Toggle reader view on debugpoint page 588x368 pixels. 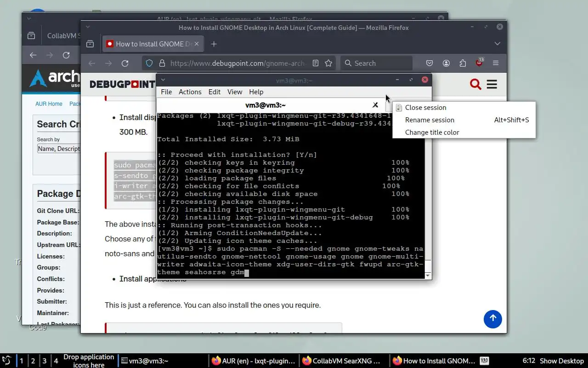(x=316, y=63)
